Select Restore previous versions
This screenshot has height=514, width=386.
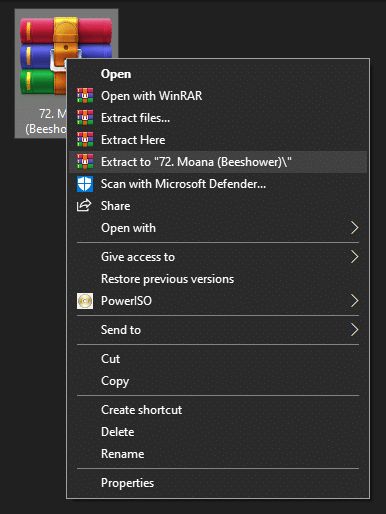[167, 279]
